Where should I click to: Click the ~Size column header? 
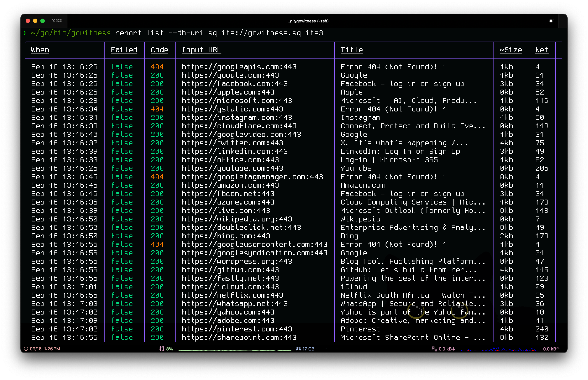pos(511,50)
